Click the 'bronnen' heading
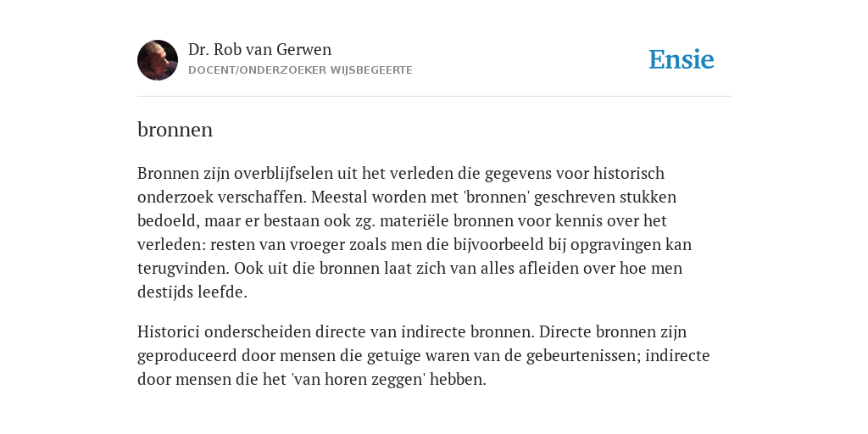This screenshot has height=434, width=868. 175,130
